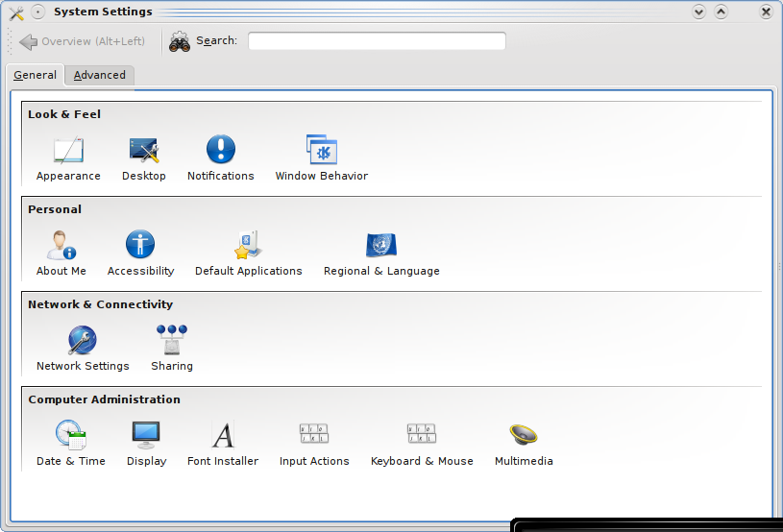Maximize the System Settings window
This screenshot has width=783, height=532.
click(x=721, y=12)
